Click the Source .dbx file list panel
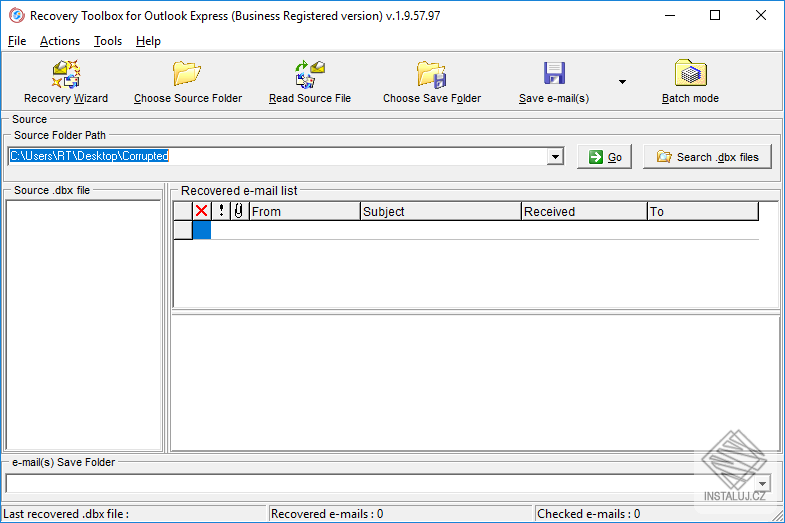Viewport: 785px width, 523px height. pos(83,325)
